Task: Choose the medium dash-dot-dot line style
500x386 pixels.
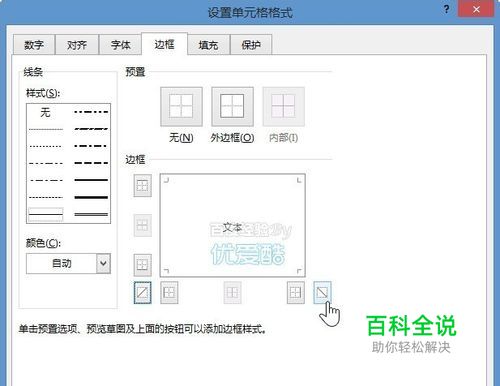Action: coord(91,112)
